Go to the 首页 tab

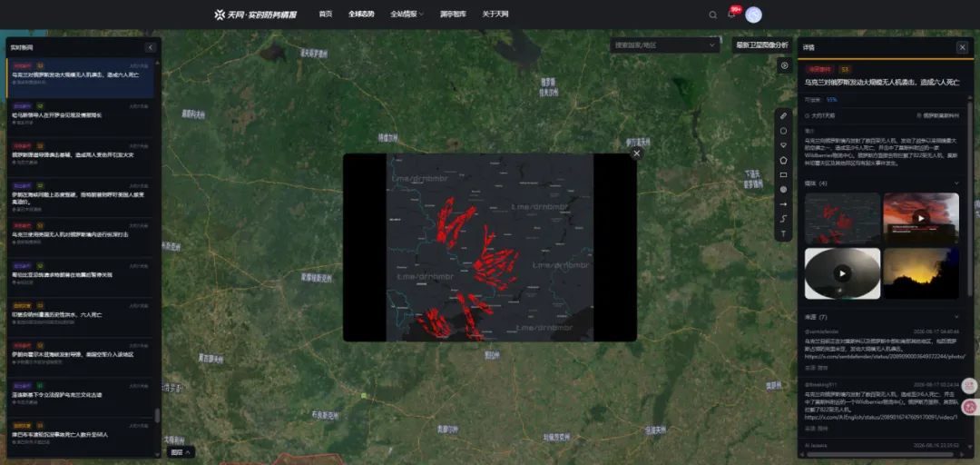coord(325,14)
